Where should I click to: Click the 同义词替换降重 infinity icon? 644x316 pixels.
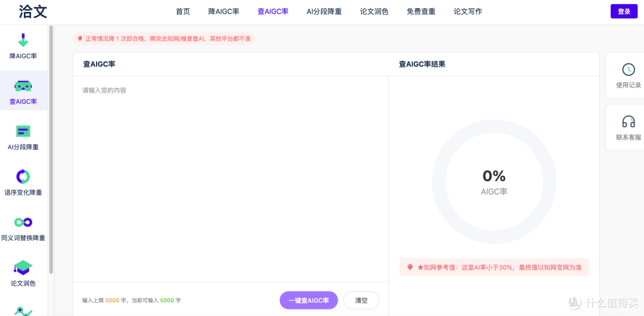point(23,222)
